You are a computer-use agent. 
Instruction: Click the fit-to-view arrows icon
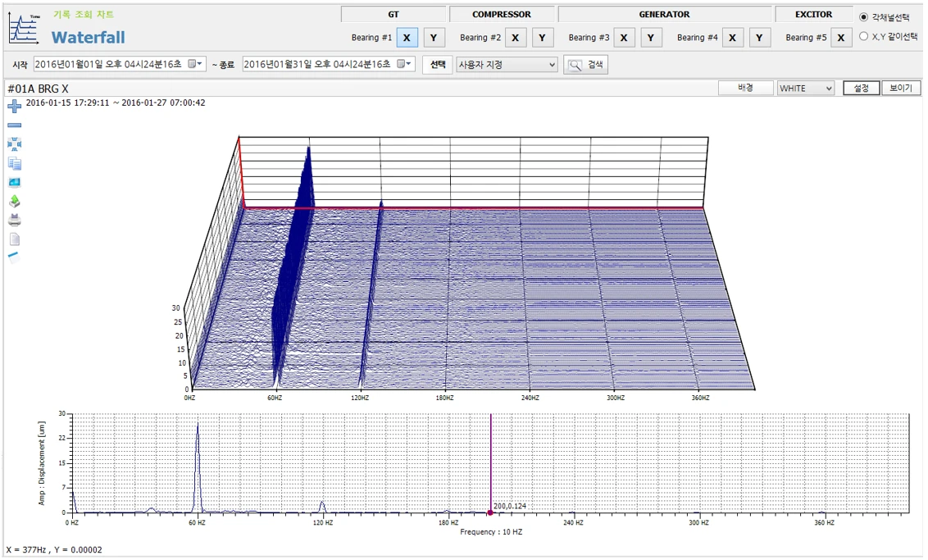[14, 143]
